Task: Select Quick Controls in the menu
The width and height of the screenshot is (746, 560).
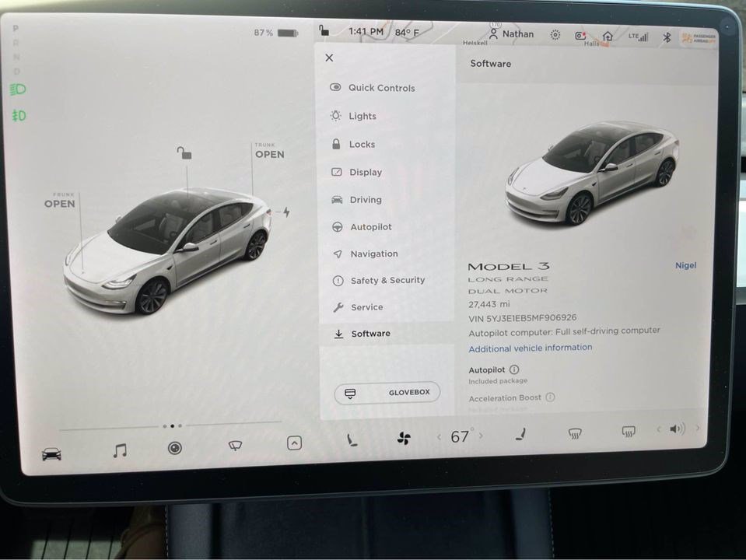Action: pyautogui.click(x=381, y=88)
